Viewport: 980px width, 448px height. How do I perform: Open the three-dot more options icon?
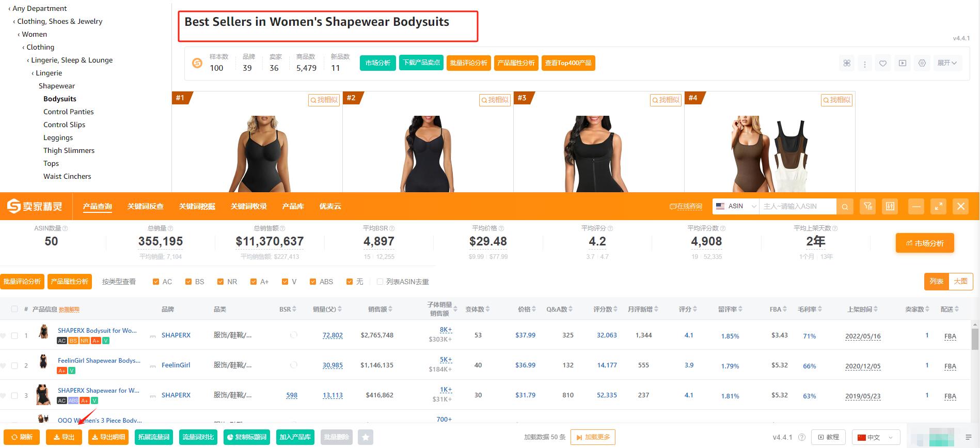(x=865, y=63)
